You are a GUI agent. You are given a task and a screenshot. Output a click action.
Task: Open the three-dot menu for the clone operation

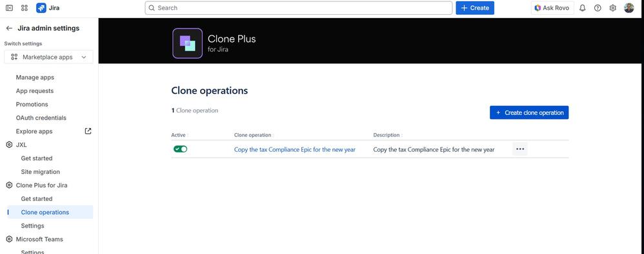point(520,149)
